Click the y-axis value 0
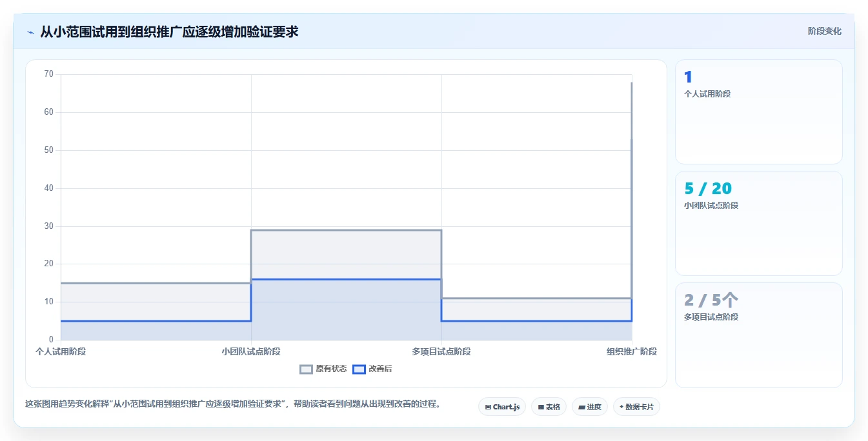The height and width of the screenshot is (441, 868). coord(51,340)
